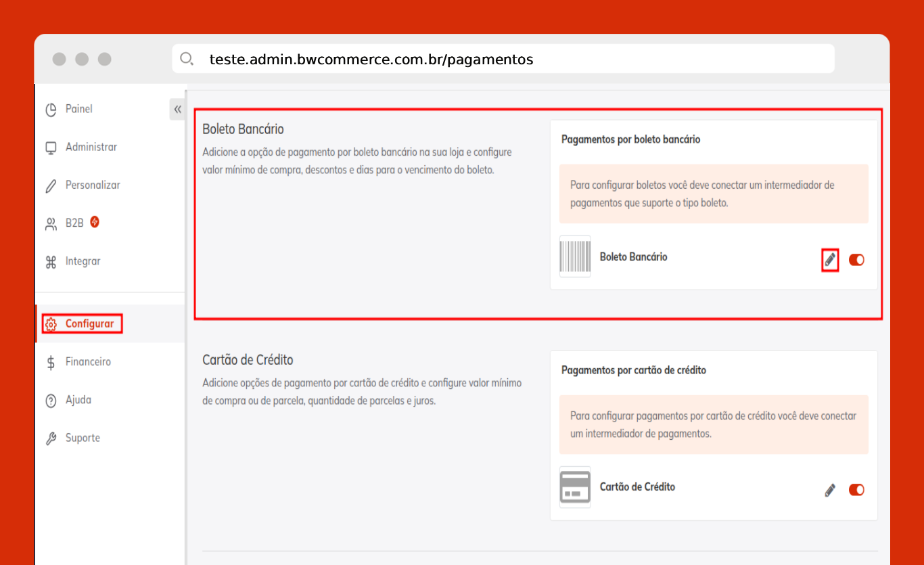924x565 pixels.
Task: Click the Personalizar pencil icon in sidebar
Action: click(51, 186)
